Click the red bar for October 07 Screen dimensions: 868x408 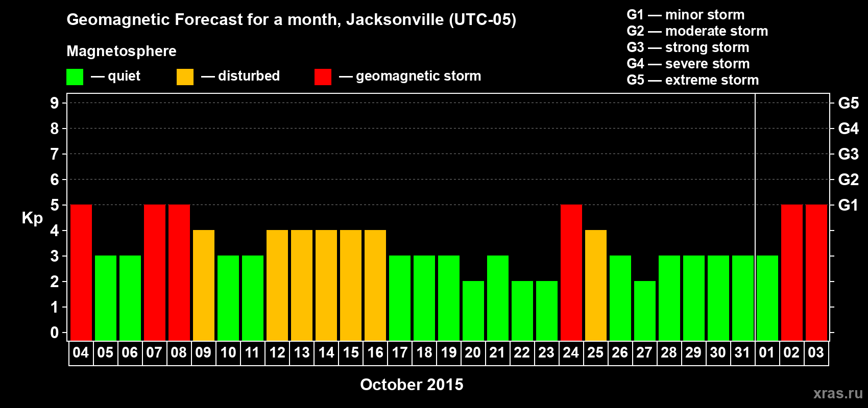(155, 273)
